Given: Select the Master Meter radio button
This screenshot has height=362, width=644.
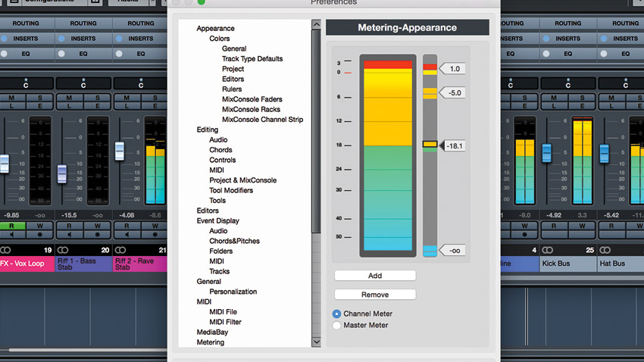Looking at the screenshot, I should click(336, 326).
